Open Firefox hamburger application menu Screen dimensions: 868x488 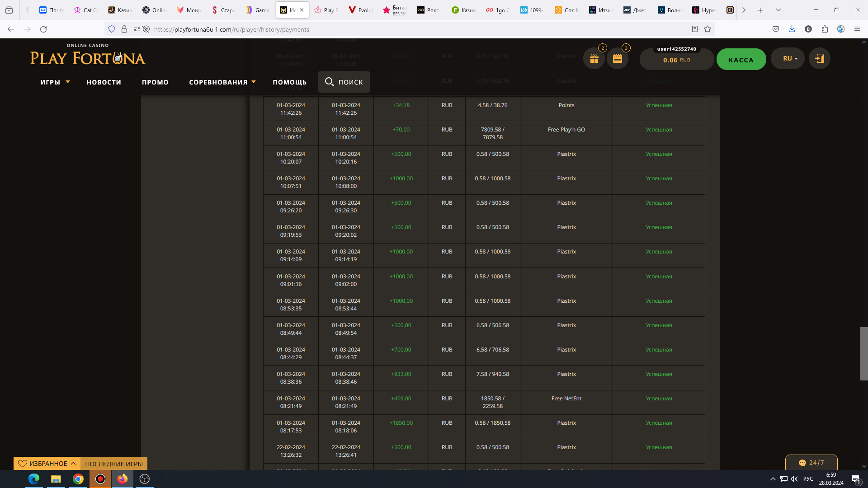click(857, 29)
